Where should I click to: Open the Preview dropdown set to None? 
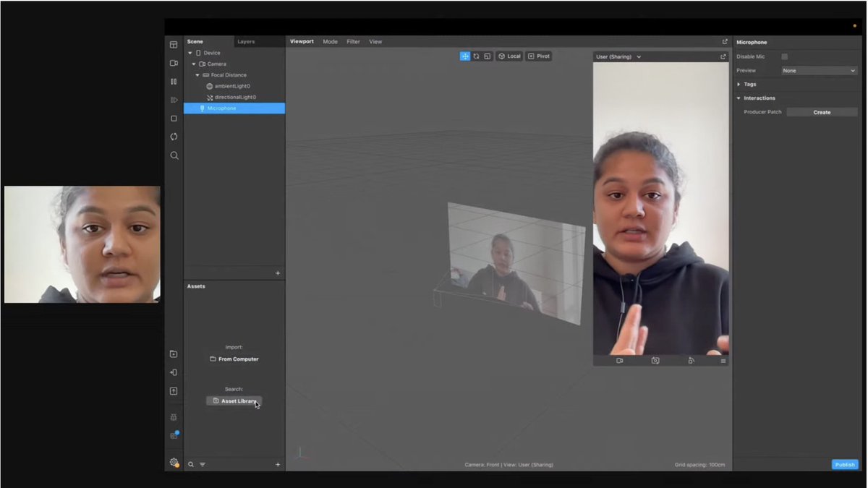tap(820, 71)
